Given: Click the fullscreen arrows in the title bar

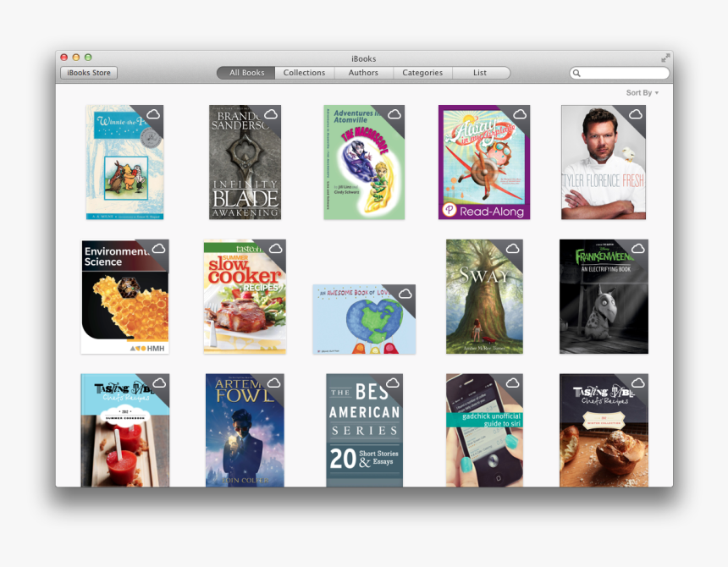Looking at the screenshot, I should 665,59.
